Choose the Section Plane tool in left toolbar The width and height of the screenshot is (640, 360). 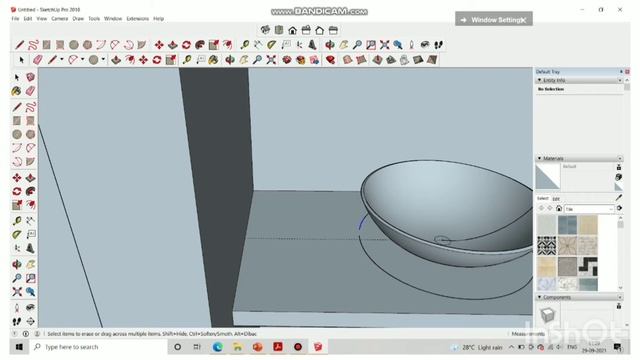[x=31, y=321]
